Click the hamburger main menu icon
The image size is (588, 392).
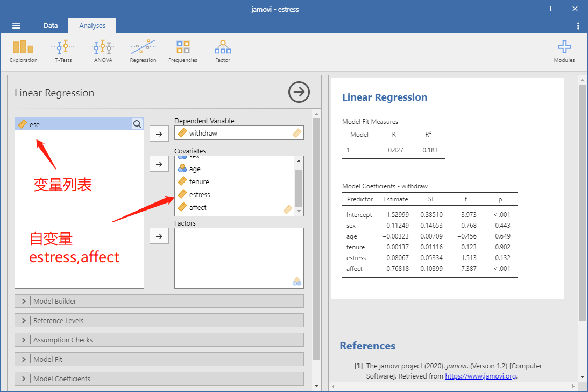16,25
